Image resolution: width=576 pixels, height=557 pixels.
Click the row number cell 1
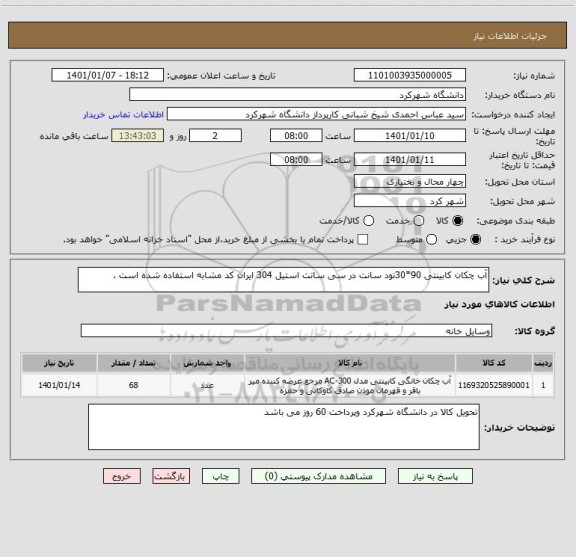tap(543, 385)
